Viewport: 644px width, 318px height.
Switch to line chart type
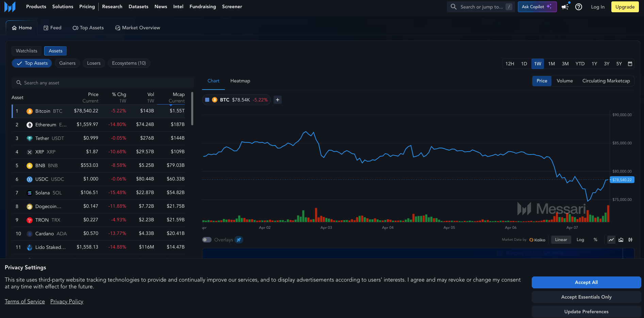point(611,240)
